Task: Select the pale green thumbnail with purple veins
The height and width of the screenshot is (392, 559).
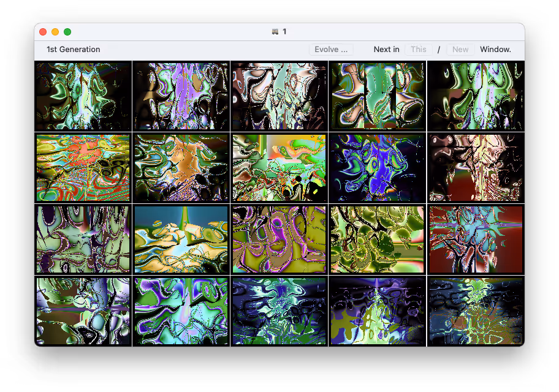Action: [83, 239]
